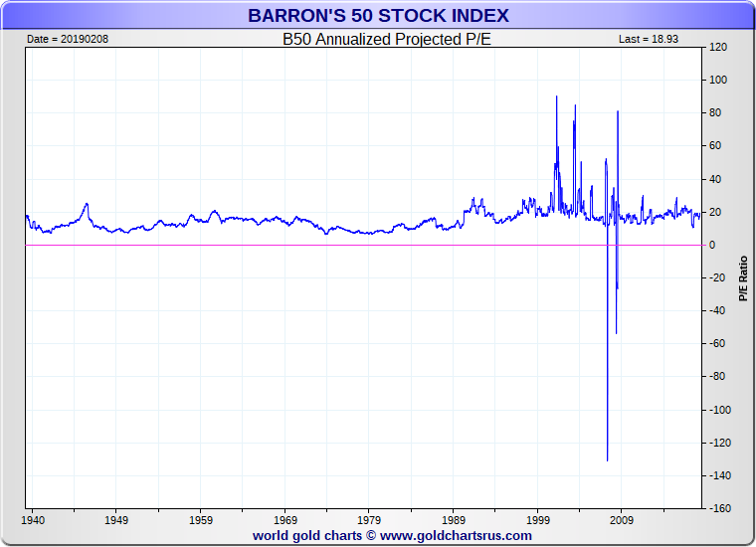The height and width of the screenshot is (547, 756).
Task: Click the -140 y-axis value
Action: tap(720, 475)
